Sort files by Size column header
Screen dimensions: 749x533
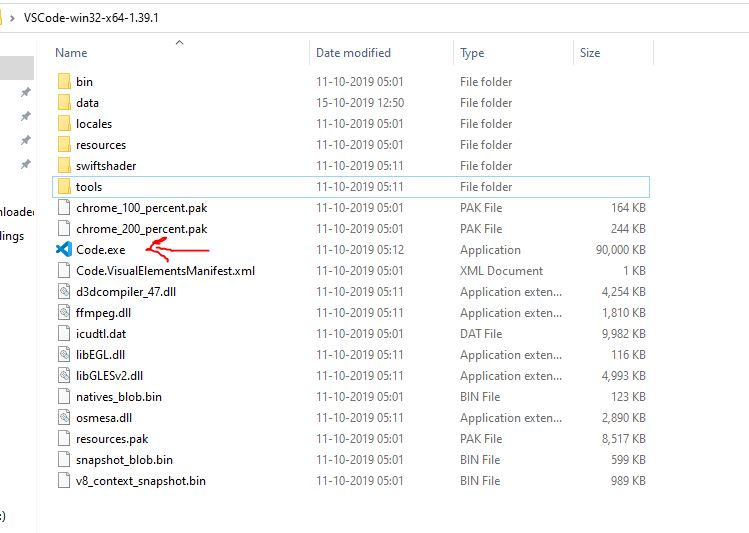pyautogui.click(x=590, y=53)
